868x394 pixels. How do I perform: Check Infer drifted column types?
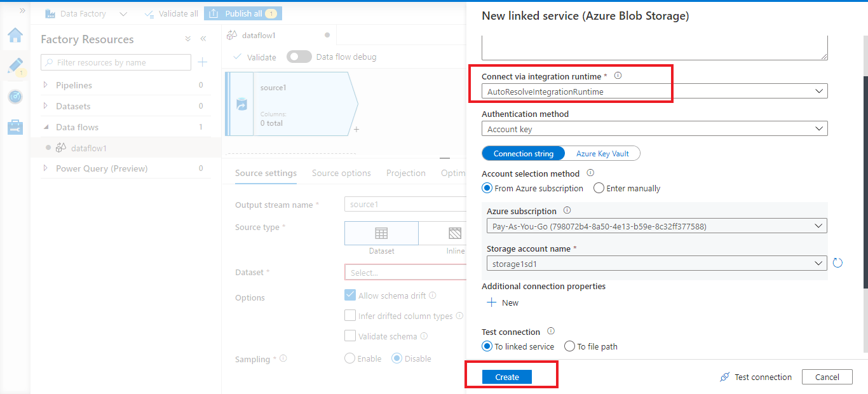pos(350,316)
